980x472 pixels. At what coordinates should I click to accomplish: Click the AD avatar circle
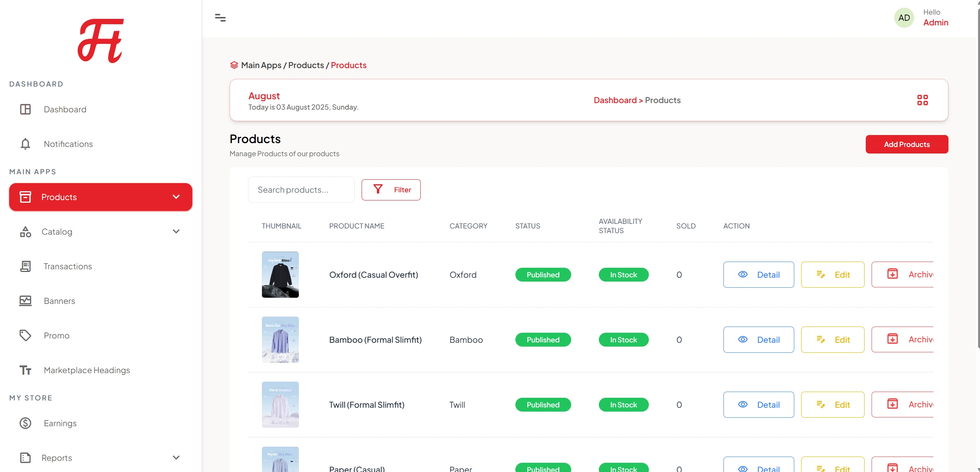pos(904,18)
